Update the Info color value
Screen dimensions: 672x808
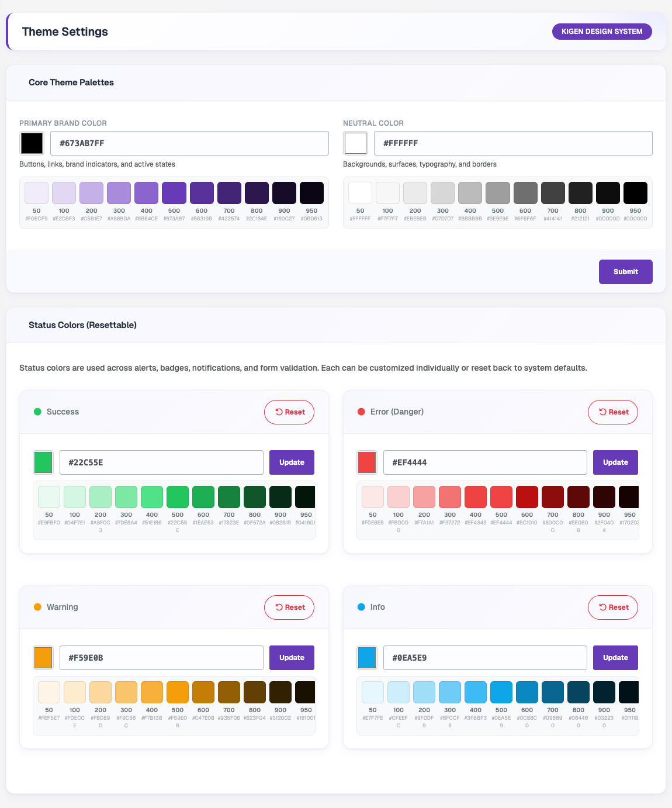pyautogui.click(x=615, y=658)
